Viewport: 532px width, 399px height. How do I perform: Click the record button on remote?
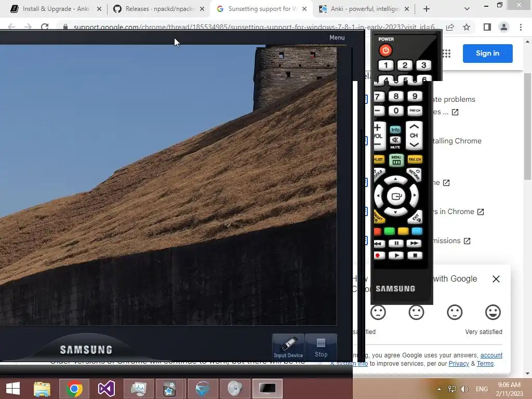click(x=379, y=256)
